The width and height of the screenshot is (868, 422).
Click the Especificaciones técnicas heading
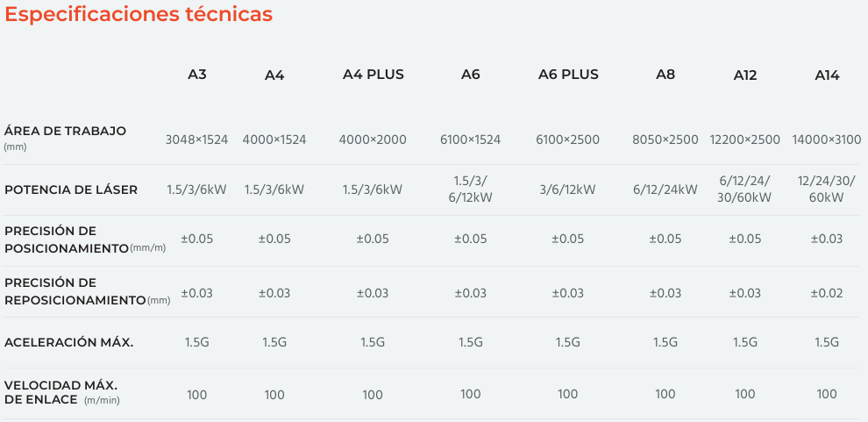click(139, 14)
